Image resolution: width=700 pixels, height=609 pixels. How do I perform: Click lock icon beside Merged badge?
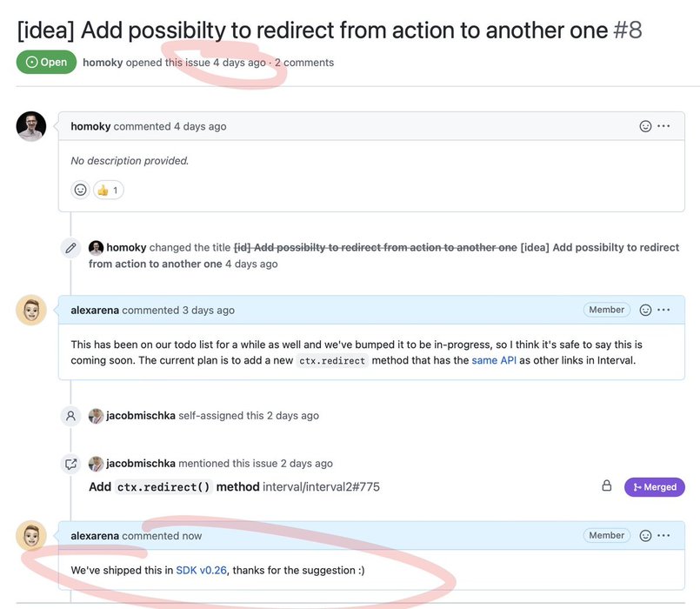coord(607,486)
